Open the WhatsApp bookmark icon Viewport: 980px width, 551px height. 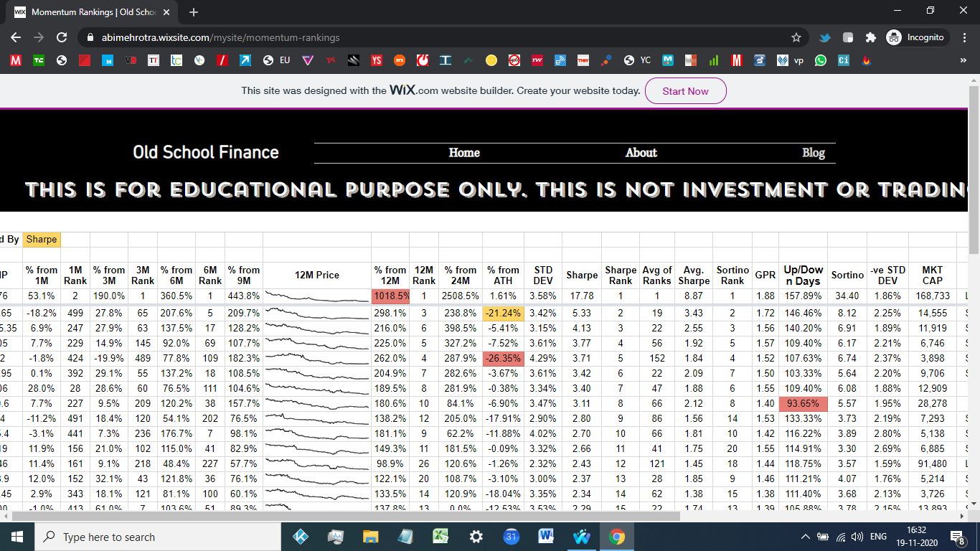click(x=821, y=61)
